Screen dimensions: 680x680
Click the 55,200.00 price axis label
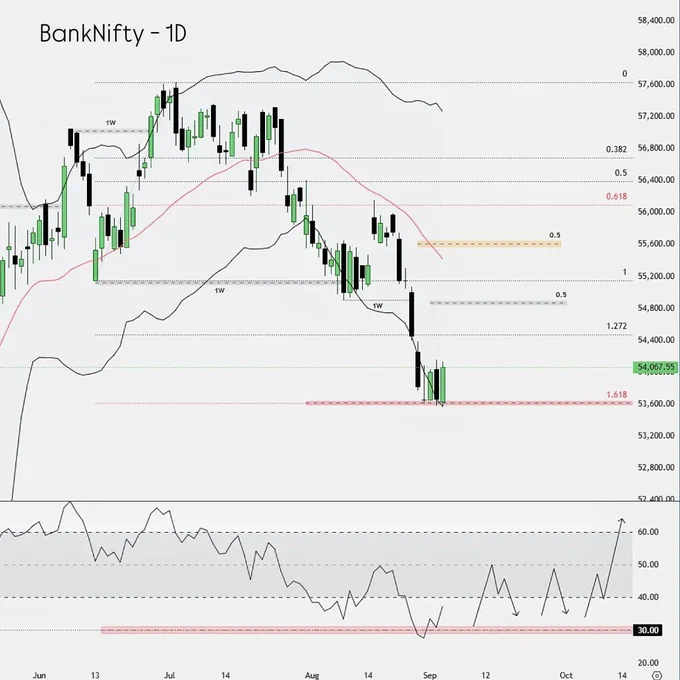[x=656, y=276]
